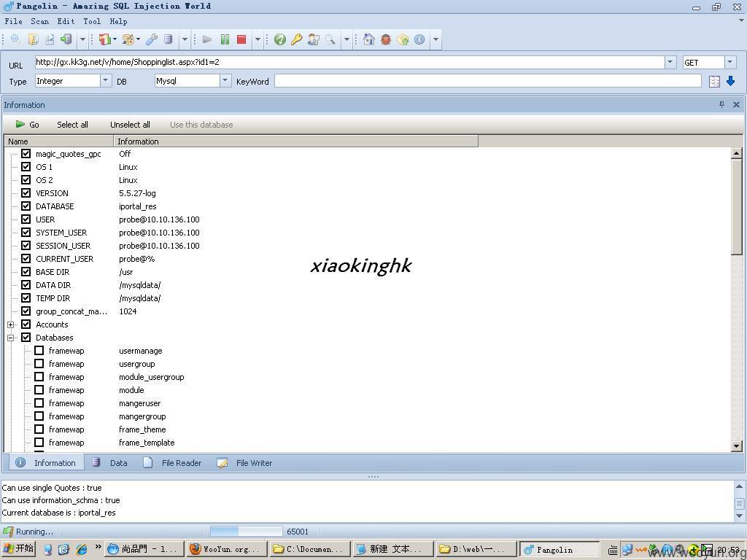
Task: Collapse the Databases tree node
Action: [11, 338]
